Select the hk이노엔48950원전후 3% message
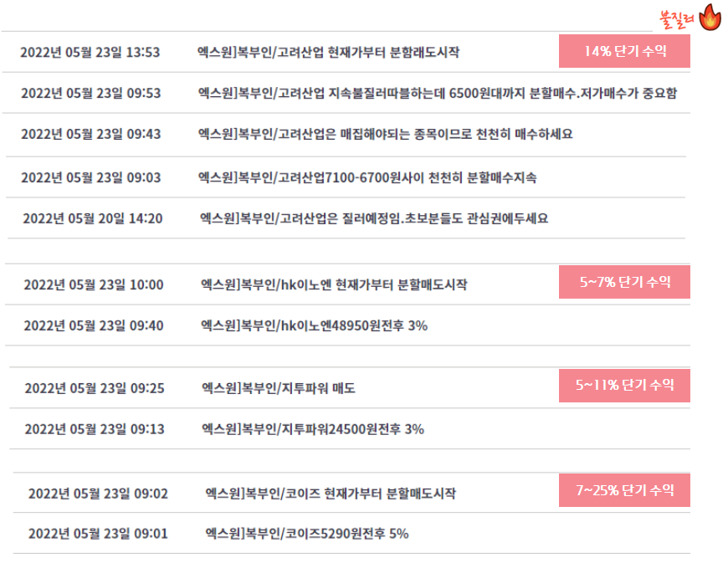Image resolution: width=728 pixels, height=563 pixels. pyautogui.click(x=314, y=325)
